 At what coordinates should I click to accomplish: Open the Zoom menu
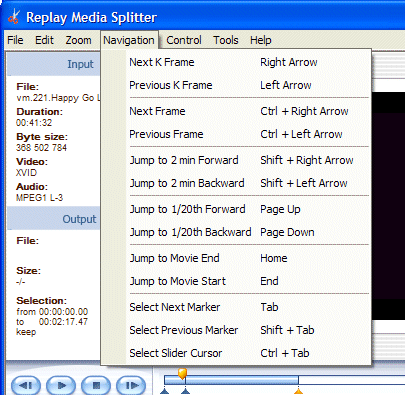(x=78, y=40)
